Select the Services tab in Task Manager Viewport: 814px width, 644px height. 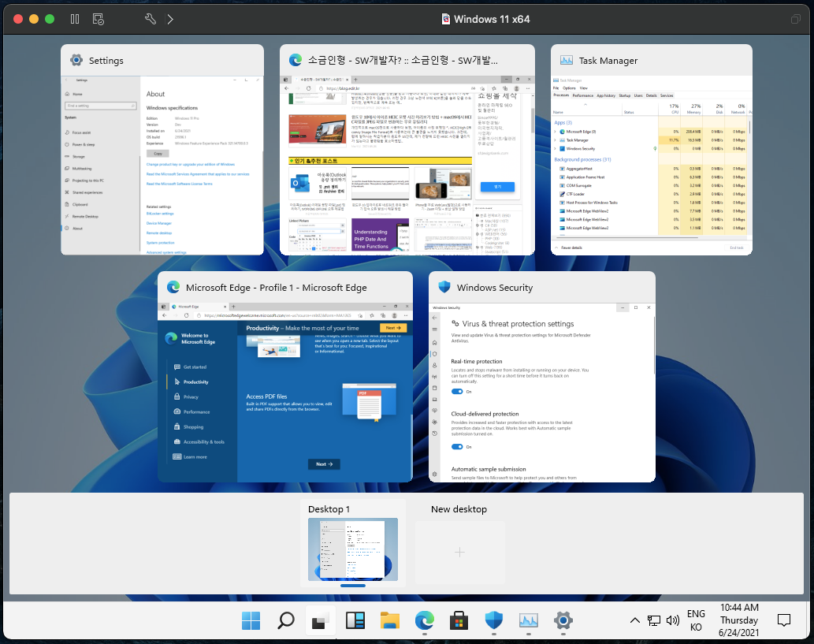click(x=667, y=95)
